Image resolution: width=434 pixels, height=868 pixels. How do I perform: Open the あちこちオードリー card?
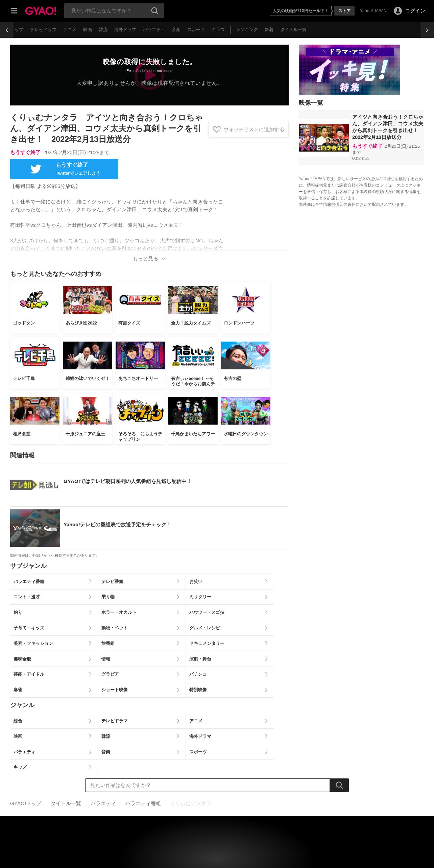click(x=140, y=363)
